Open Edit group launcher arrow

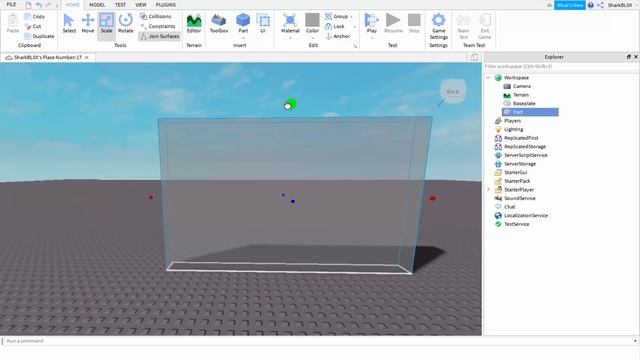pyautogui.click(x=355, y=46)
